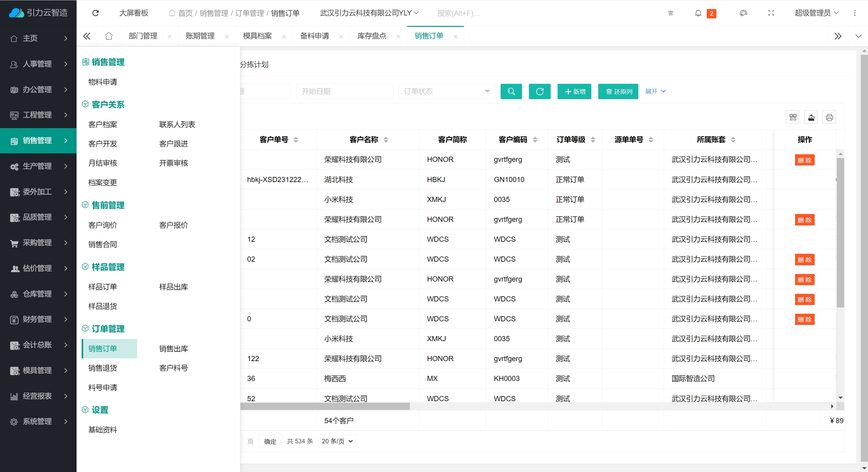Click the 还原列 button
Image resolution: width=868 pixels, height=472 pixels.
click(x=618, y=91)
